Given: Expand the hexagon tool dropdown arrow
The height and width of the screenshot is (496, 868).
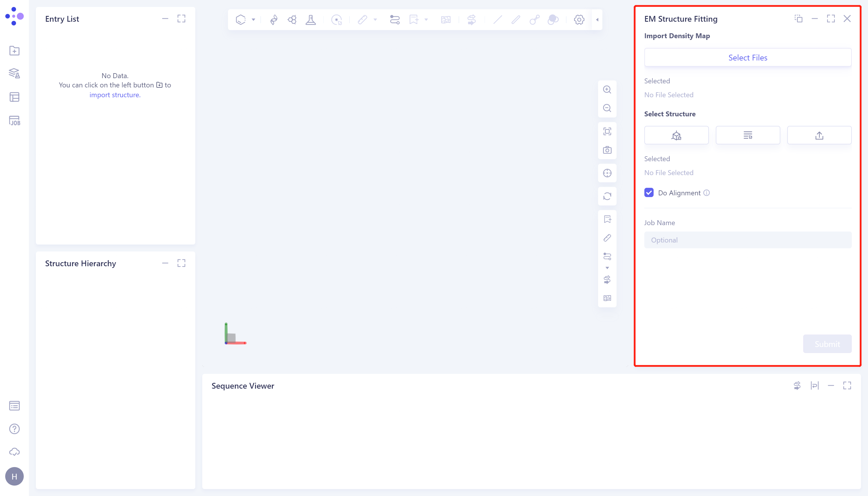Looking at the screenshot, I should 253,20.
